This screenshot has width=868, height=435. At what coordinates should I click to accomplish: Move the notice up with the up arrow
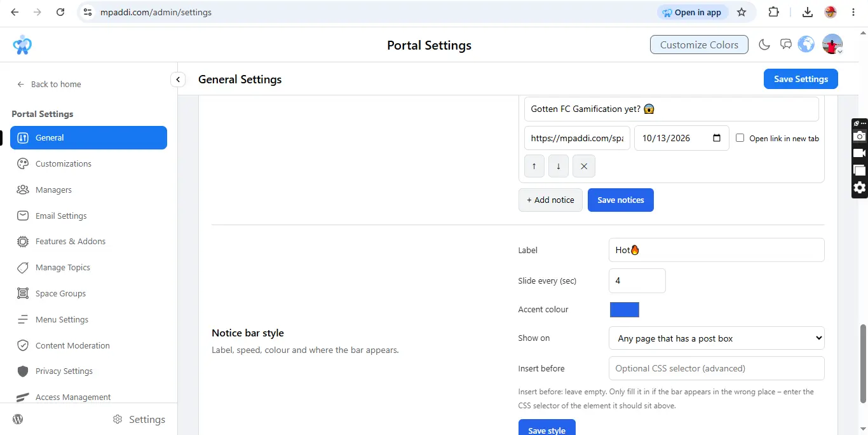(x=534, y=166)
